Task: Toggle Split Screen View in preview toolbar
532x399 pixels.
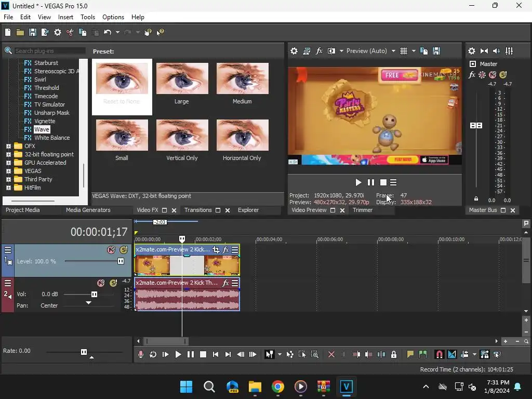Action: coord(331,51)
